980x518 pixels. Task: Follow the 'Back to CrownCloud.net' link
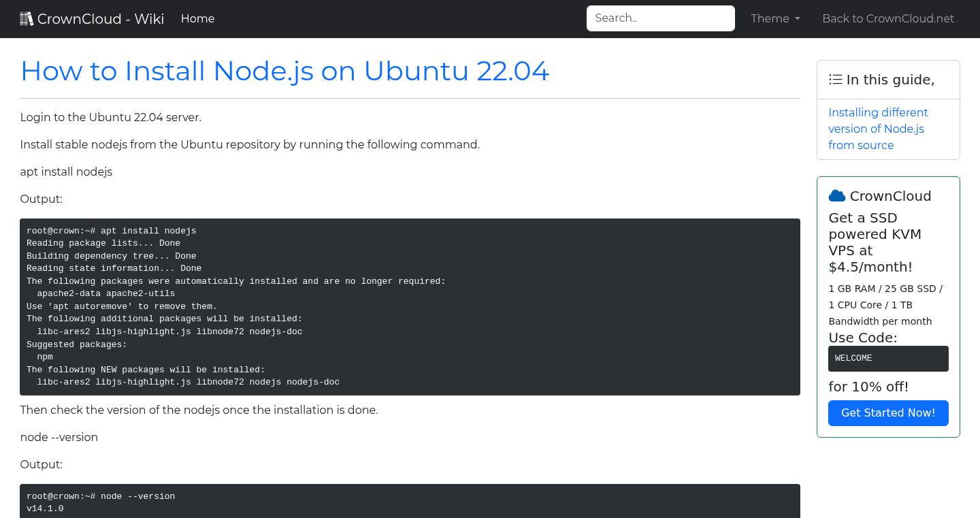(888, 18)
